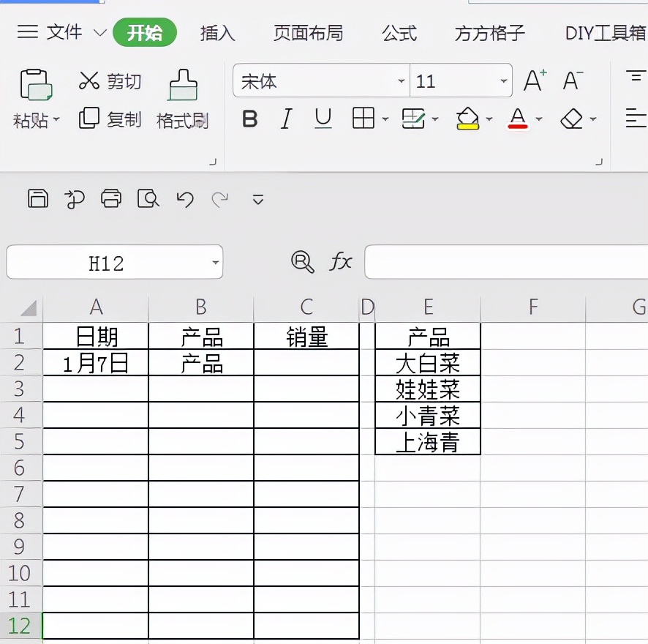This screenshot has height=644, width=648.
Task: Switch to the 方方格子 tab
Action: (x=490, y=33)
